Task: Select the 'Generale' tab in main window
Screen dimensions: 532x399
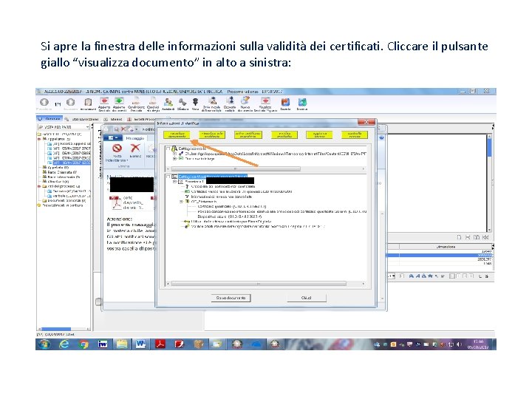Action: coord(50,119)
